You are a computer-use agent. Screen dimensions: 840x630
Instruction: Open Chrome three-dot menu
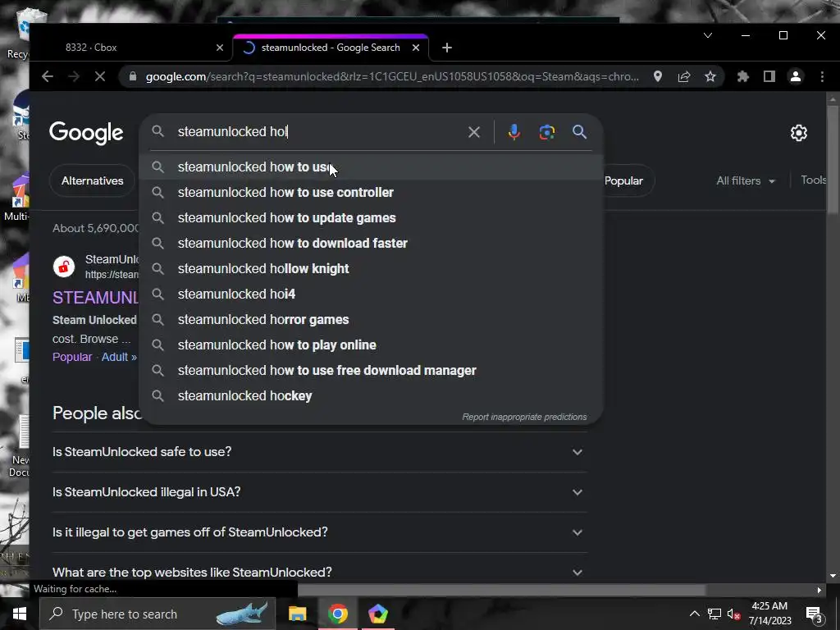[x=822, y=76]
